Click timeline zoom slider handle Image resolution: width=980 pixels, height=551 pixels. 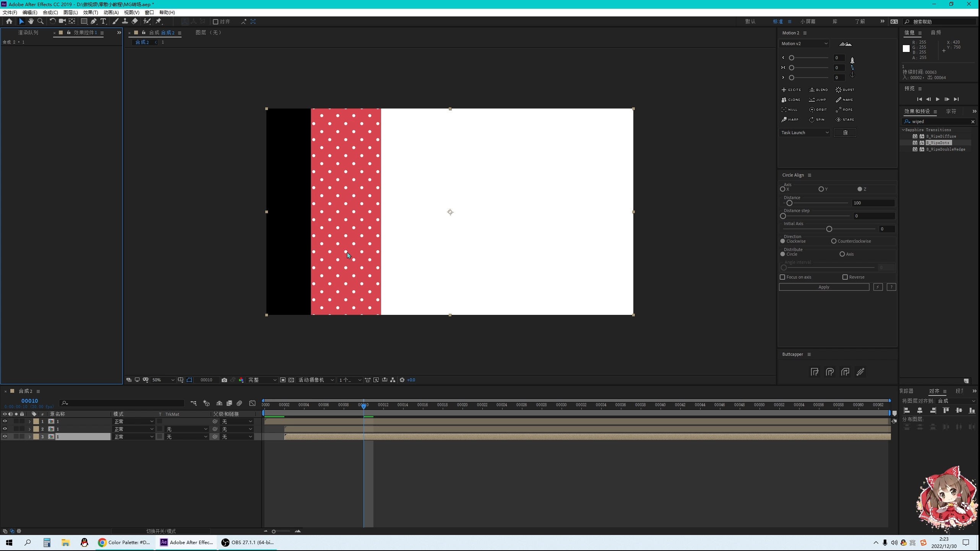click(x=274, y=532)
